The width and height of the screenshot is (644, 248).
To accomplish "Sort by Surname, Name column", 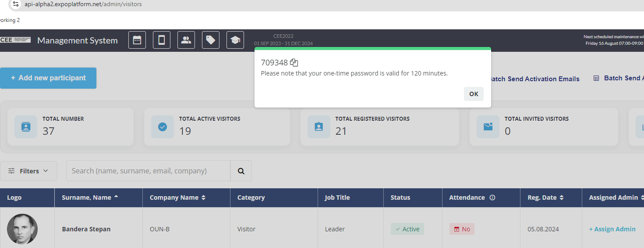I will point(90,198).
